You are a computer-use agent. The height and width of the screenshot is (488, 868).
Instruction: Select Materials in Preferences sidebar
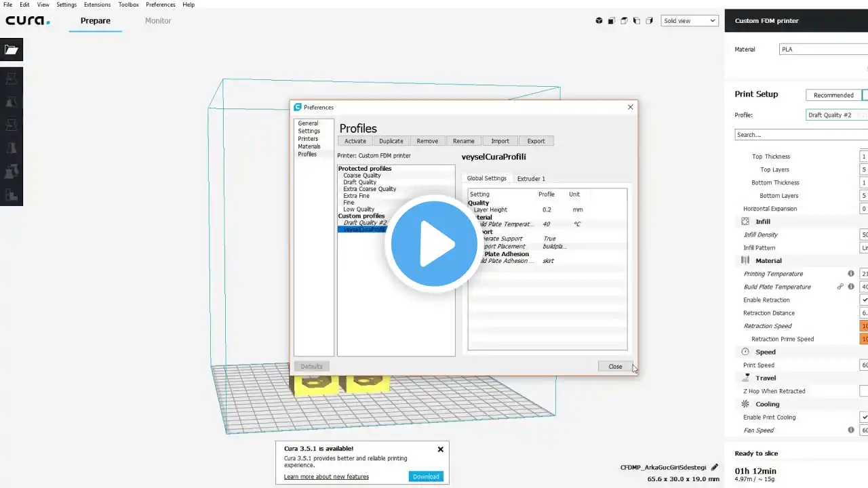pos(309,146)
